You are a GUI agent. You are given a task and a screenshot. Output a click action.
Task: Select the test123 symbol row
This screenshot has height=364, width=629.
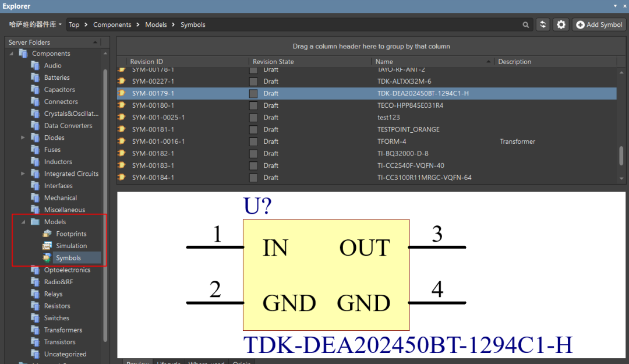367,118
